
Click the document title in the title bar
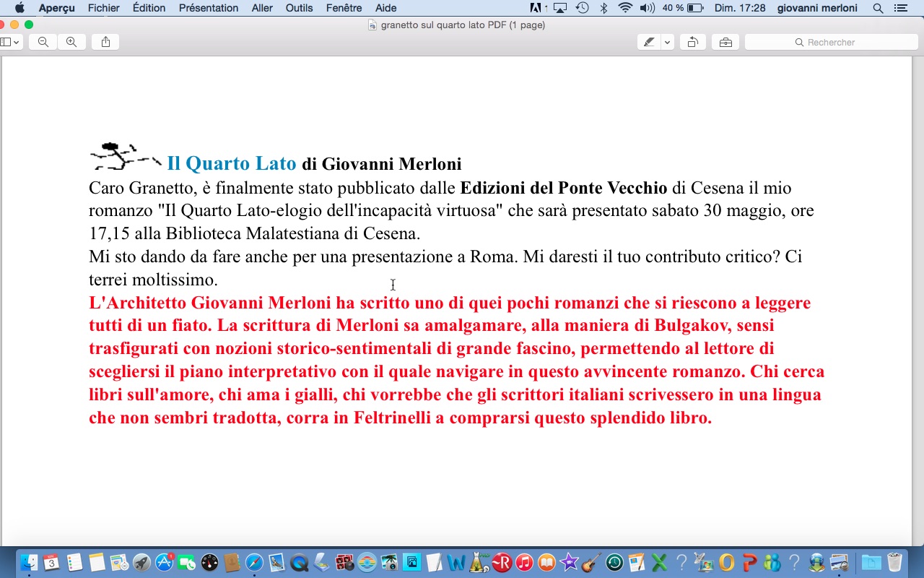click(462, 25)
